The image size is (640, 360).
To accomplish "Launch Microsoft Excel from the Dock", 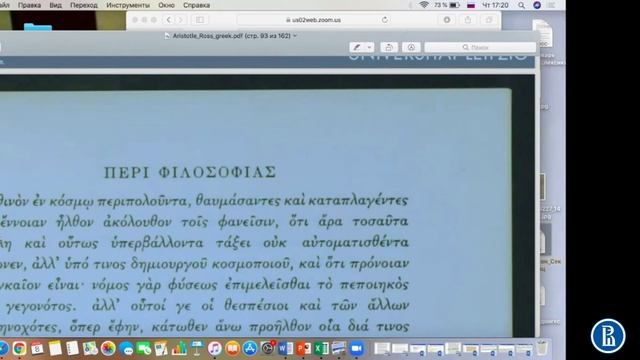I will (x=321, y=348).
